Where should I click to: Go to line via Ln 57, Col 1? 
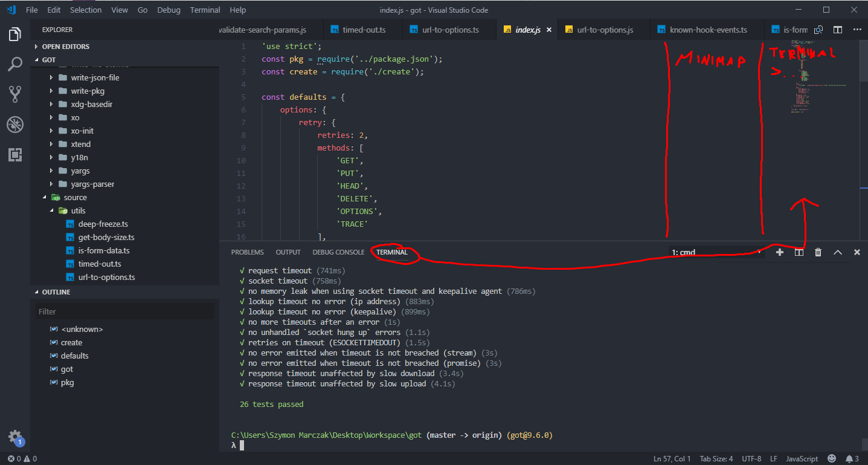(x=673, y=458)
